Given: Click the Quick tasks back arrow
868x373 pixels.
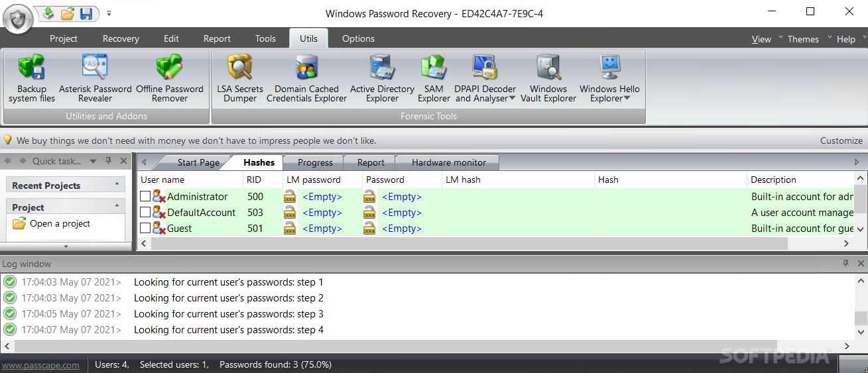Looking at the screenshot, I should point(7,161).
